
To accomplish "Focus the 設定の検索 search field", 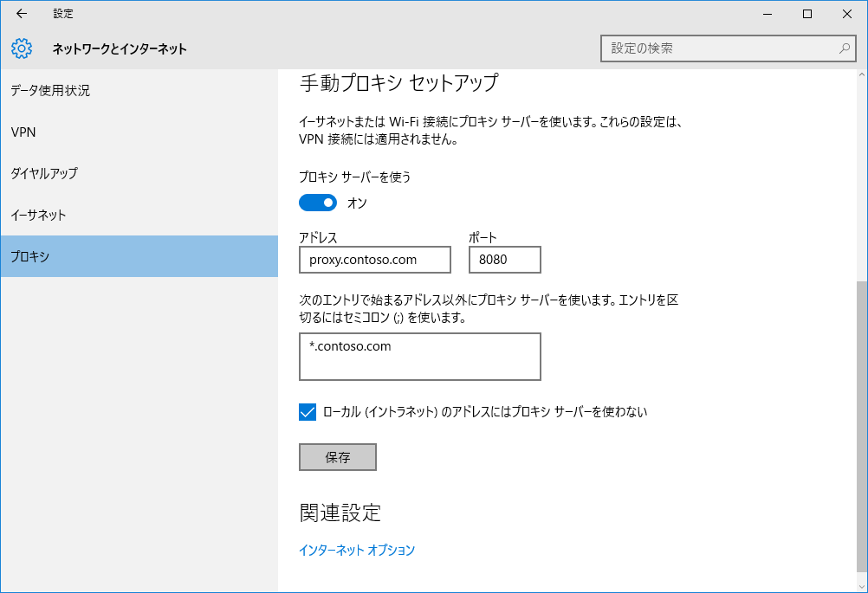I will pyautogui.click(x=719, y=48).
